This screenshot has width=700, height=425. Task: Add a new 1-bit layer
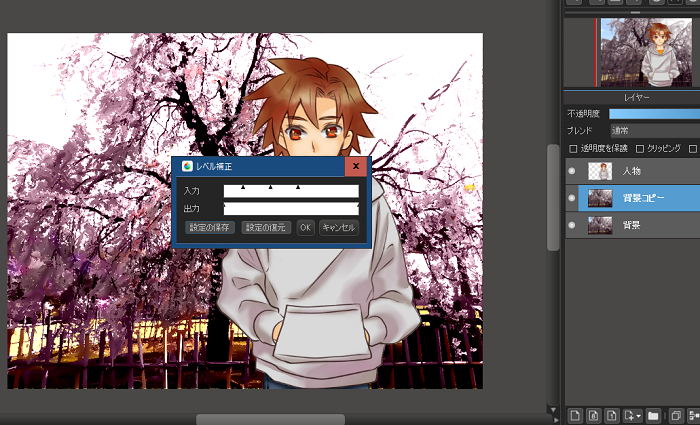point(611,415)
